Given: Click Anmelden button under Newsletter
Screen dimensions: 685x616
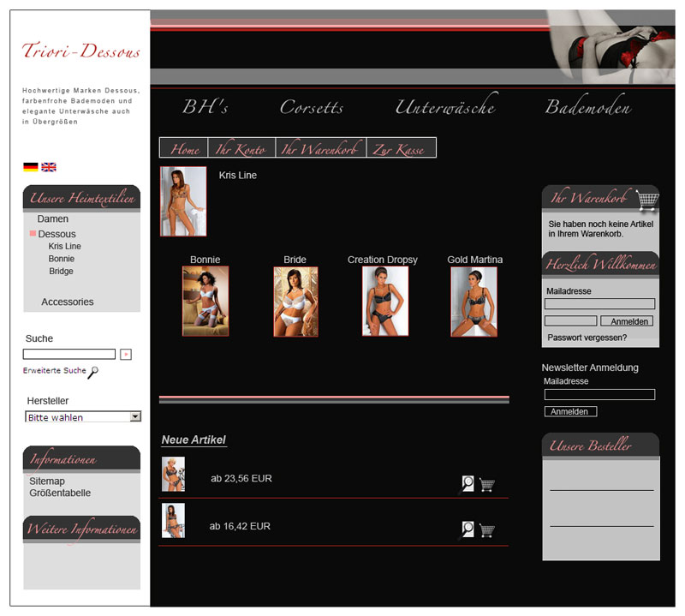Looking at the screenshot, I should 570,411.
